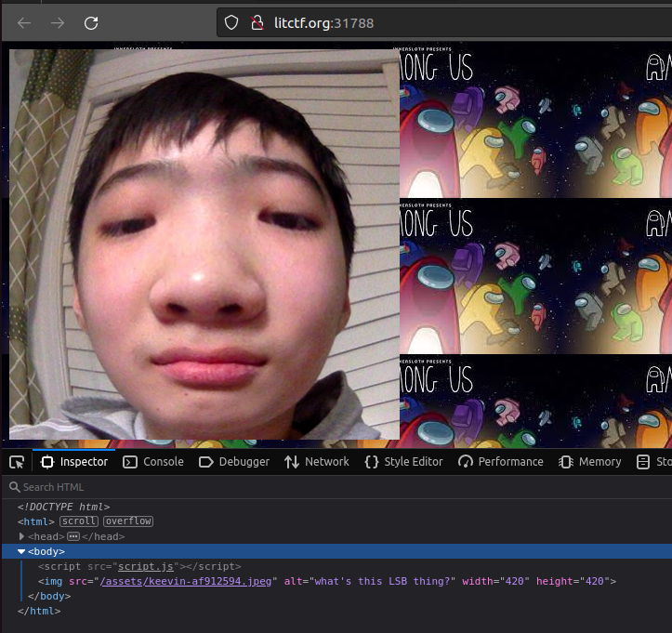Select the Inspector tab
This screenshot has width=672, height=633.
(74, 462)
